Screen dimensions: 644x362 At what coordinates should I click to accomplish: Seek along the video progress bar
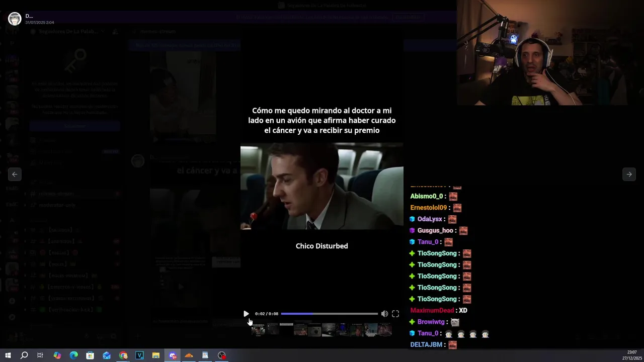[x=329, y=314]
